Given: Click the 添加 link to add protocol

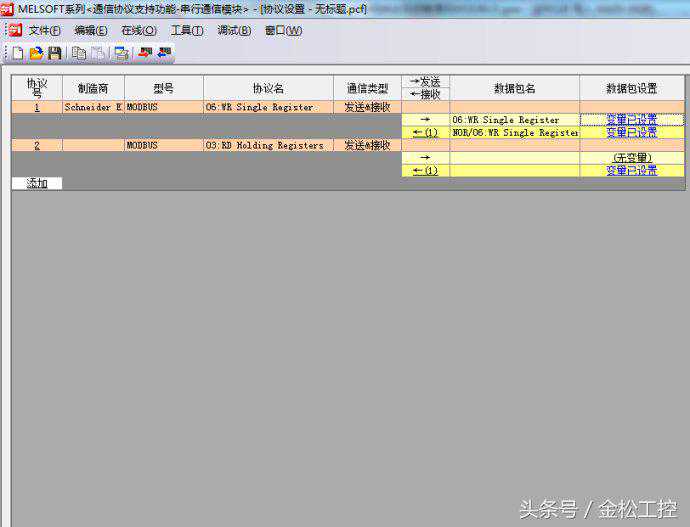Looking at the screenshot, I should [x=37, y=183].
